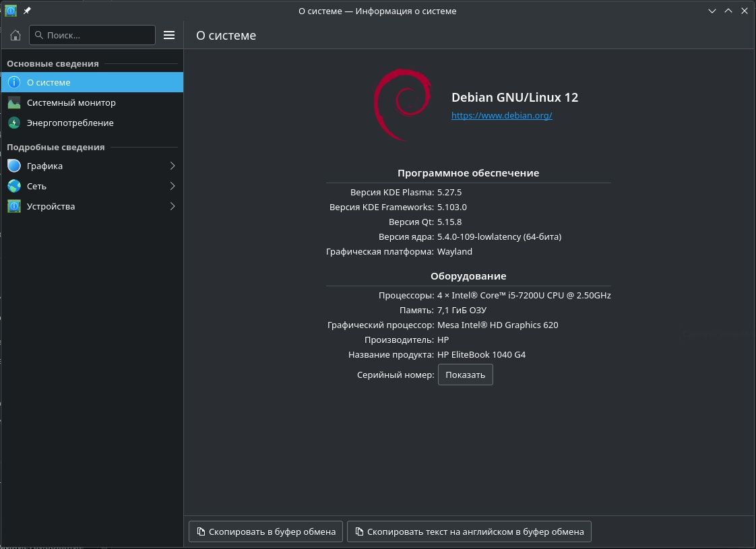Click "Показать" to reveal serial number
The height and width of the screenshot is (549, 756).
coord(466,375)
